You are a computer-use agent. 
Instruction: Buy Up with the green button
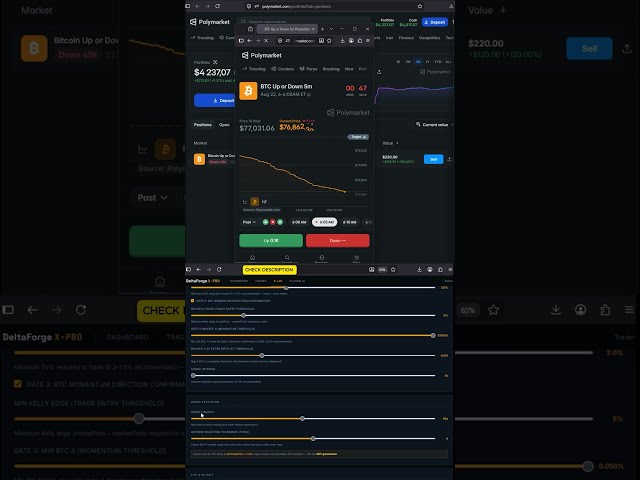271,240
